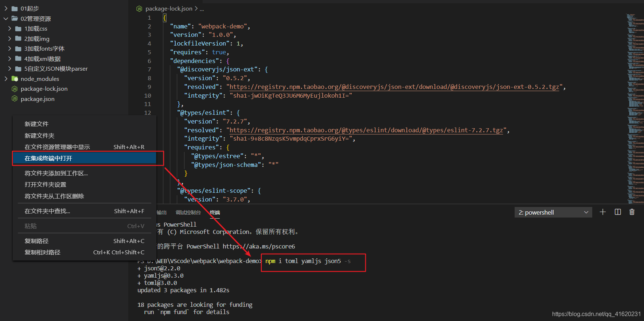Image resolution: width=644 pixels, height=321 pixels.
Task: Select the 5自定义JSON模块parser folder row
Action: 64,68
